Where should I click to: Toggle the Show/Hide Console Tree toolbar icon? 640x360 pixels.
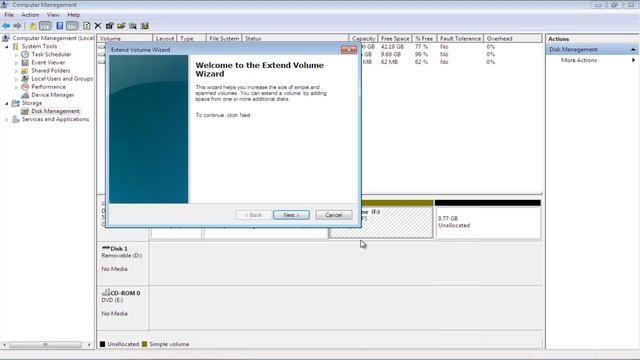pos(45,26)
